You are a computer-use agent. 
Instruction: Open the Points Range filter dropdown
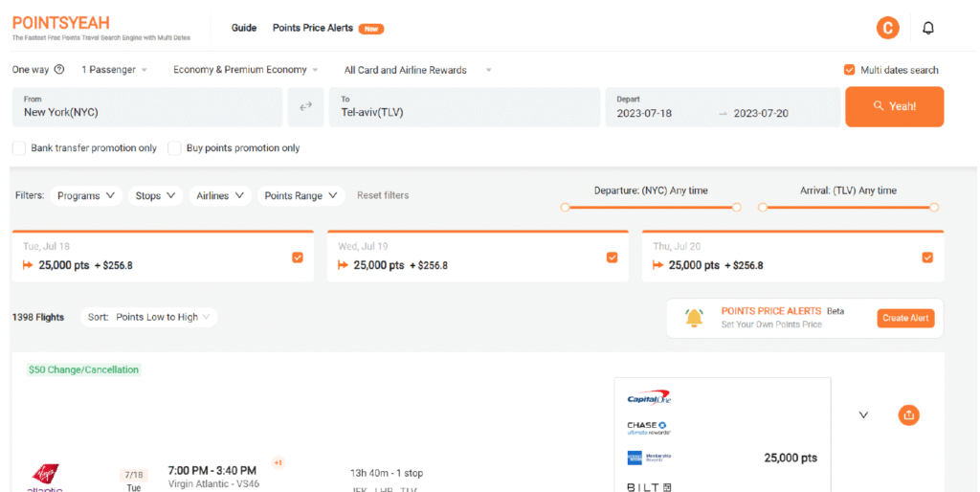(x=301, y=195)
